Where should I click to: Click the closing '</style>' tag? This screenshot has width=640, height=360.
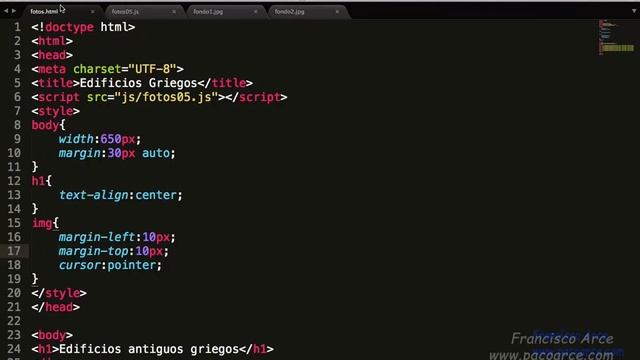click(x=59, y=293)
